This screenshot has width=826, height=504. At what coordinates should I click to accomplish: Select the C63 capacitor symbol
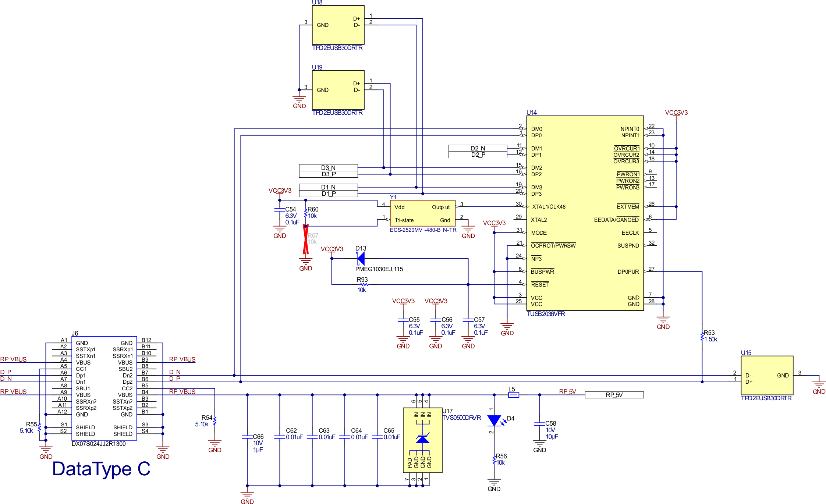pos(312,437)
